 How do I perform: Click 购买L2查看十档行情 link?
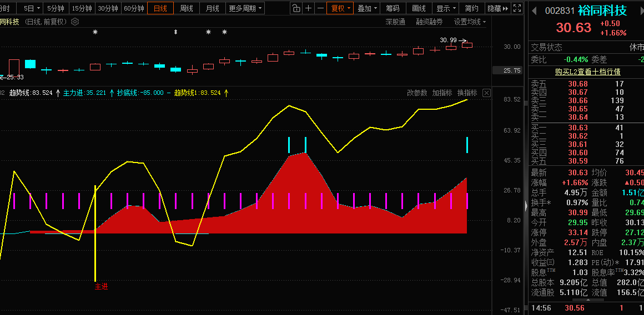[588, 72]
